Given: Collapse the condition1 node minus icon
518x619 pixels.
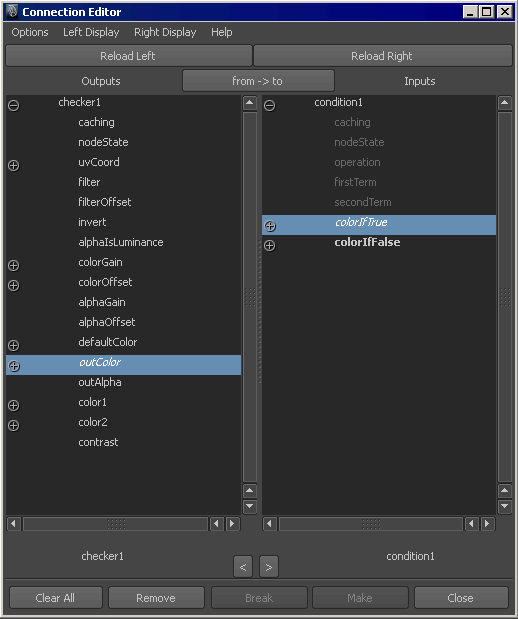Looking at the screenshot, I should pos(270,105).
